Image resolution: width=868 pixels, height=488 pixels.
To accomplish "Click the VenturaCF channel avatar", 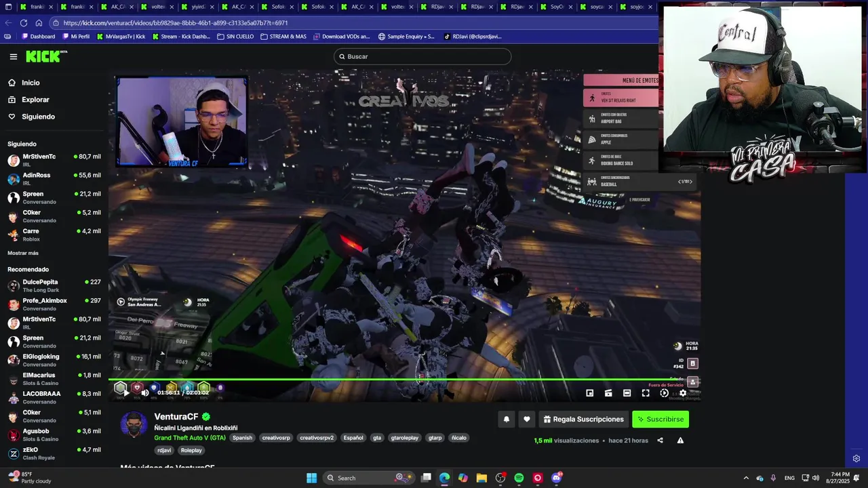I will (x=134, y=425).
